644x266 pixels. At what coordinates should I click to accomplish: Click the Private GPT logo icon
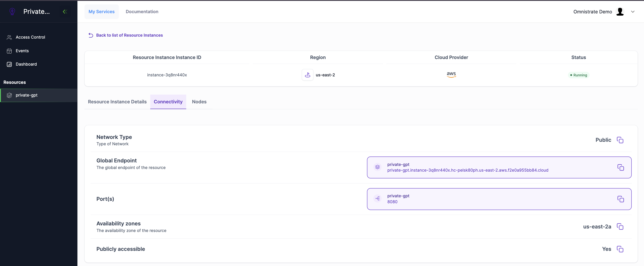12,11
